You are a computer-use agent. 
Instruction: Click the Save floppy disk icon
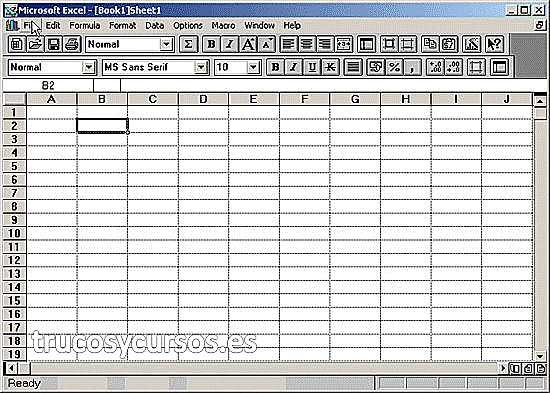coord(53,44)
